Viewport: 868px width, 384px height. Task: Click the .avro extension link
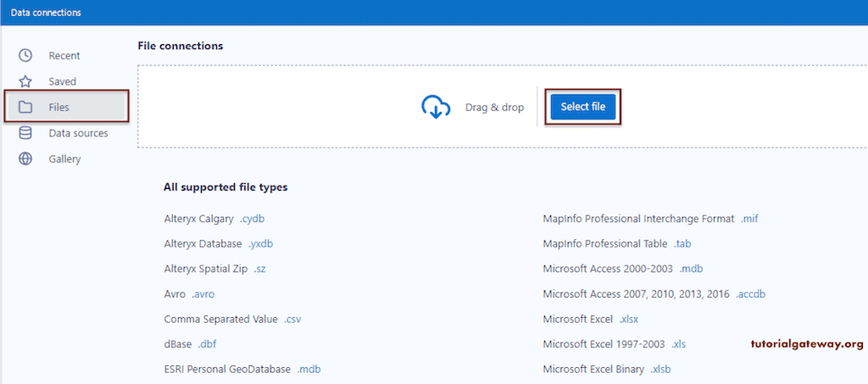[x=203, y=294]
